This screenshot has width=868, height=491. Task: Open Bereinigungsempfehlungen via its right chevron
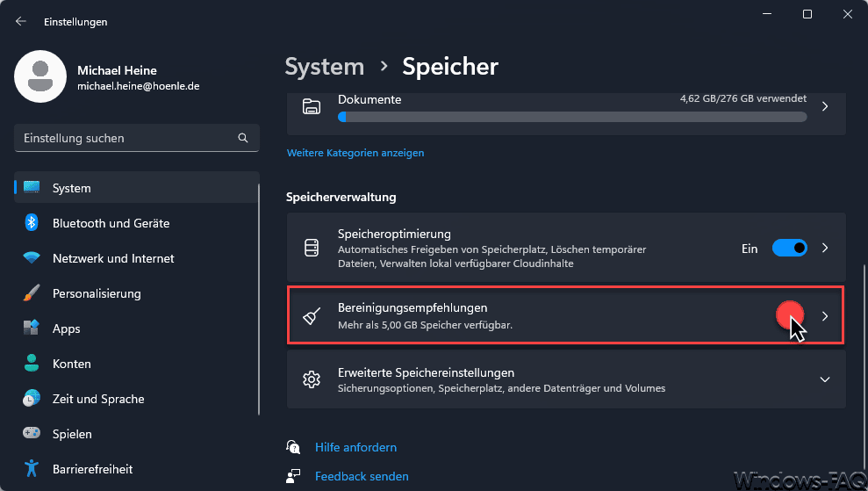(x=825, y=316)
